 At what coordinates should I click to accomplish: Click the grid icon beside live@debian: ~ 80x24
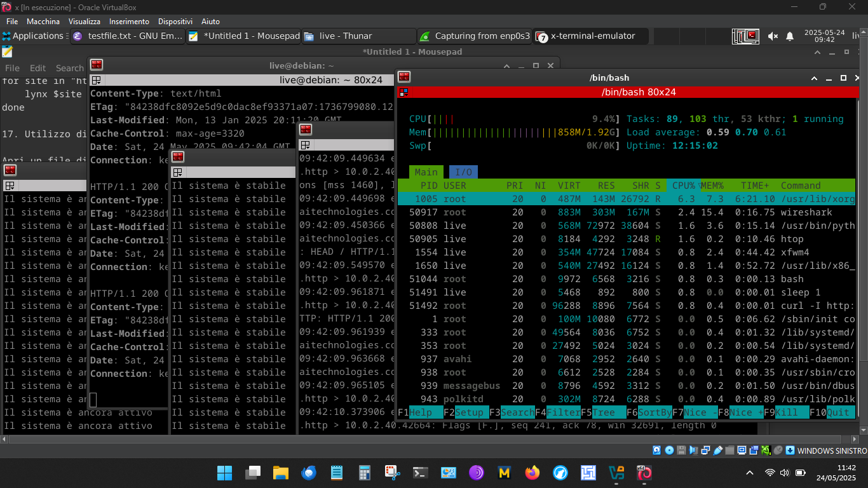(x=96, y=80)
